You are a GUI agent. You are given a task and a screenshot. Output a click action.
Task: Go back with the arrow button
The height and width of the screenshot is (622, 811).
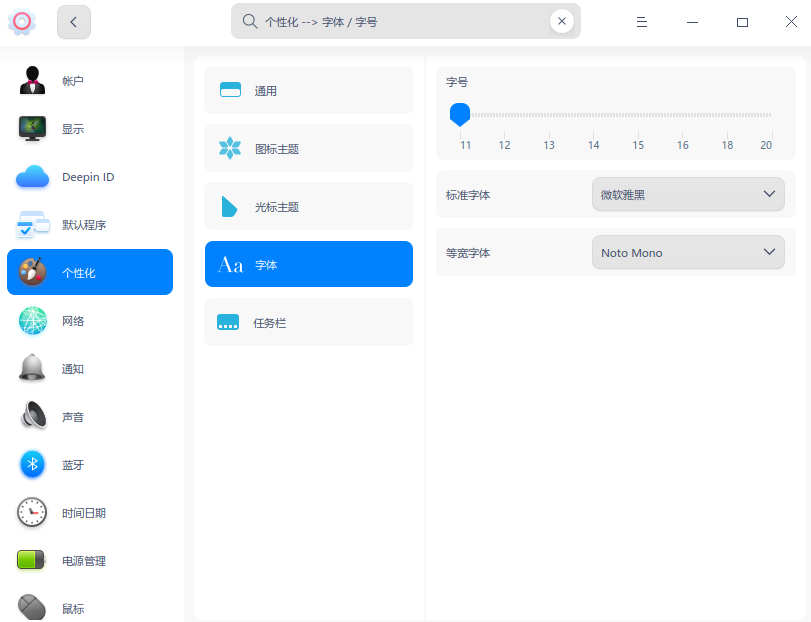coord(74,22)
